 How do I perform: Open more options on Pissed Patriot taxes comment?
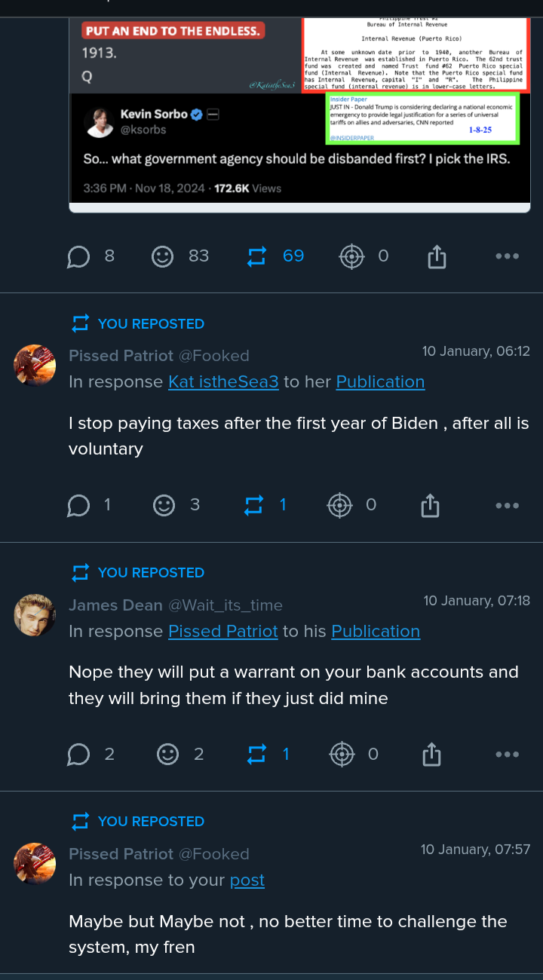click(x=507, y=506)
